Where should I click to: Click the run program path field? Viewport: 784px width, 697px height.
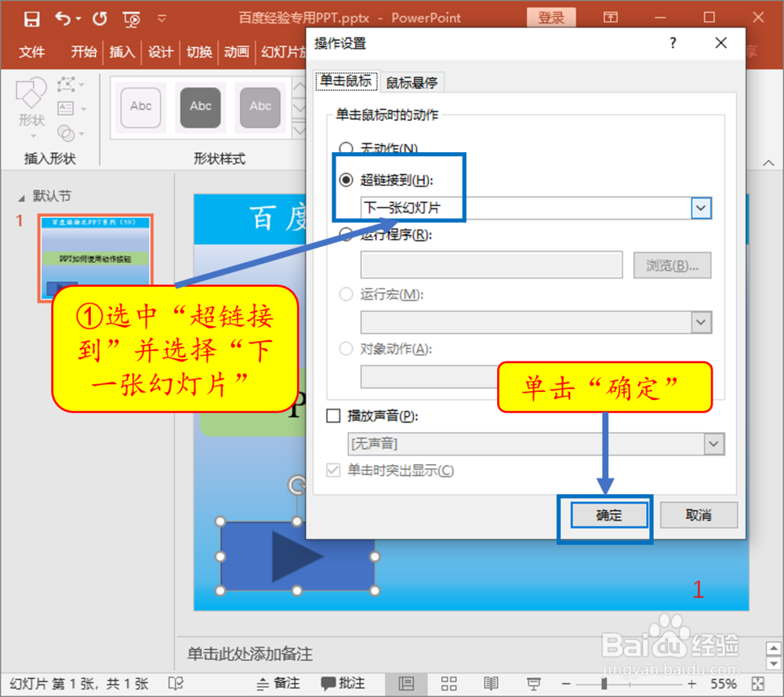(x=492, y=265)
